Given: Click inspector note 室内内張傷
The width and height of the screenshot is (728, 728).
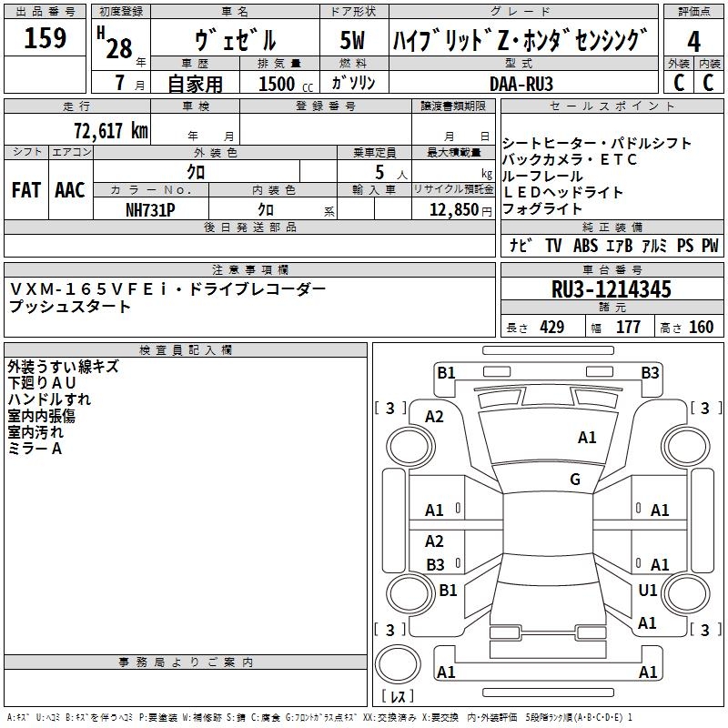Looking at the screenshot, I should pyautogui.click(x=41, y=416).
